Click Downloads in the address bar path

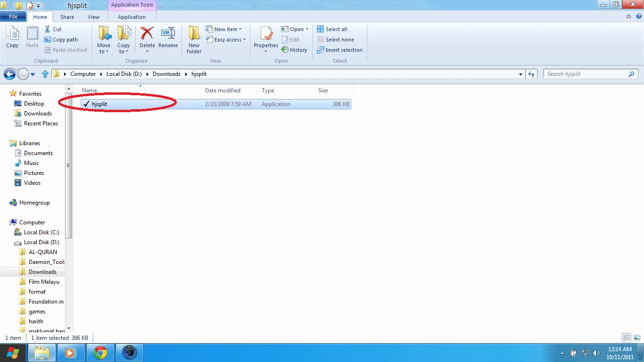pyautogui.click(x=166, y=74)
